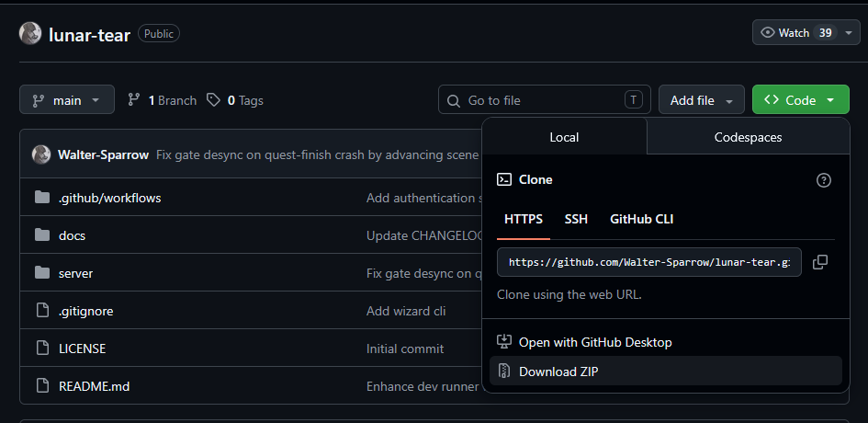Click the HTTPS clone URL text field
Image resolution: width=868 pixels, height=423 pixels.
pyautogui.click(x=648, y=262)
